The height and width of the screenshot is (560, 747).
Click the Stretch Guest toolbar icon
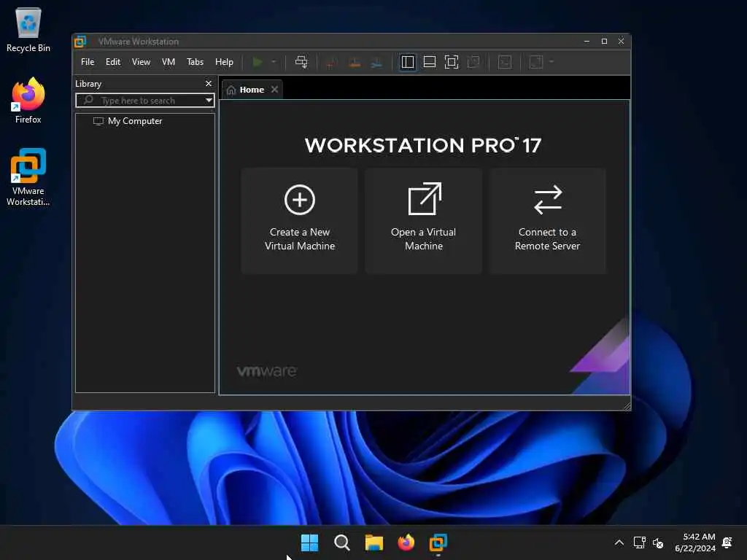click(536, 62)
